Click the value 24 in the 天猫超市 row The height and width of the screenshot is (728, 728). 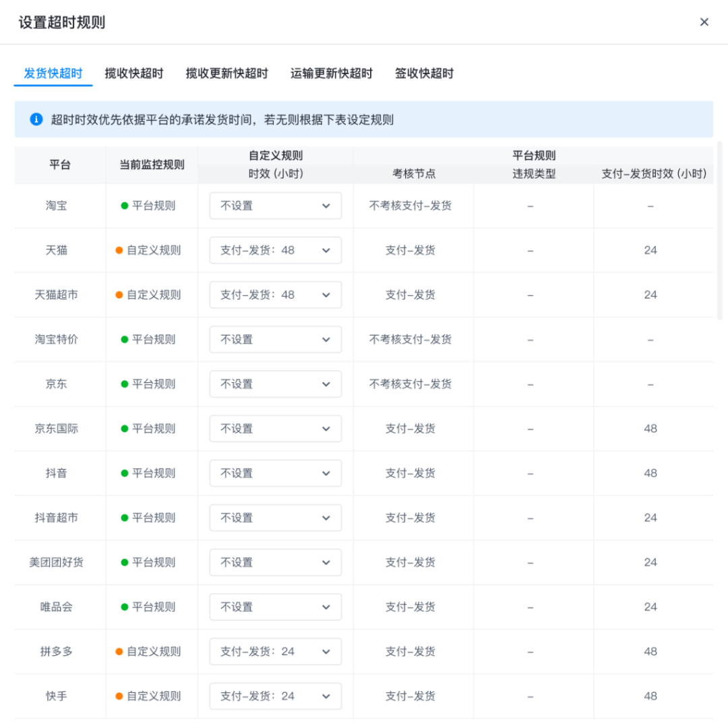(650, 295)
